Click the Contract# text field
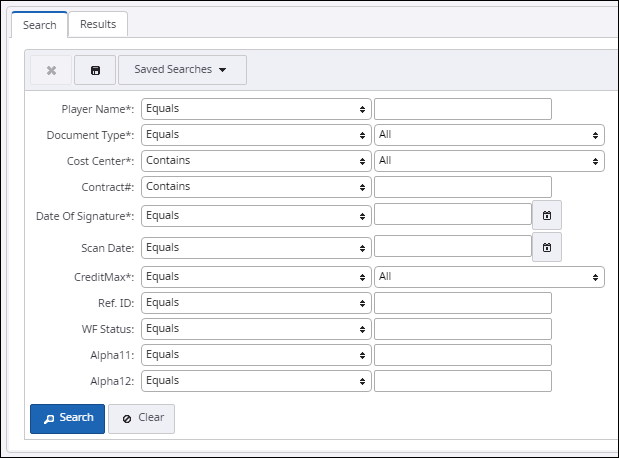 462,187
